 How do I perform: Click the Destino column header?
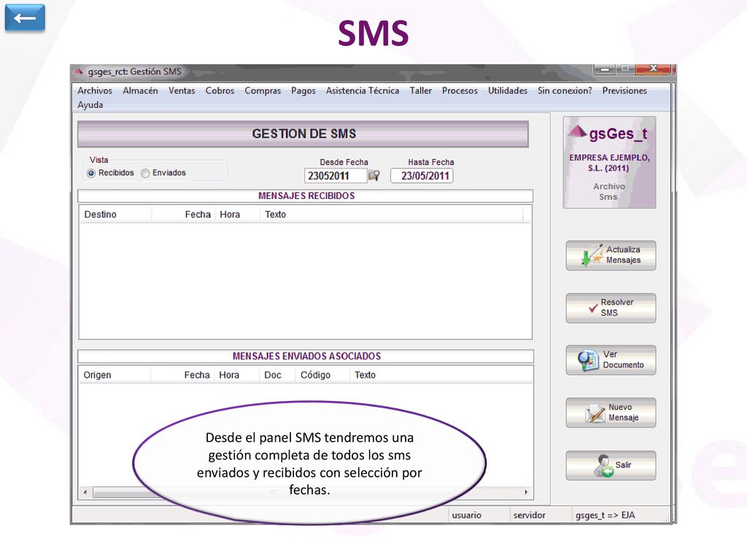(x=115, y=214)
